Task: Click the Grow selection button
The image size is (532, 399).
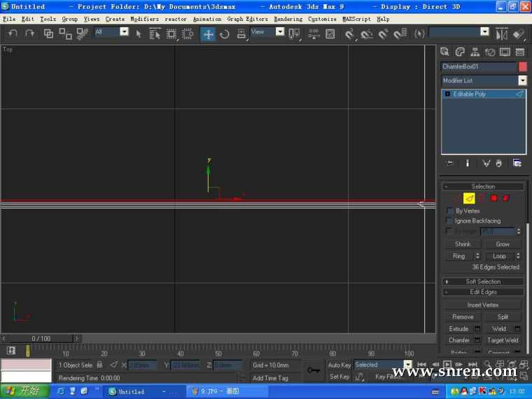Action: pyautogui.click(x=503, y=244)
